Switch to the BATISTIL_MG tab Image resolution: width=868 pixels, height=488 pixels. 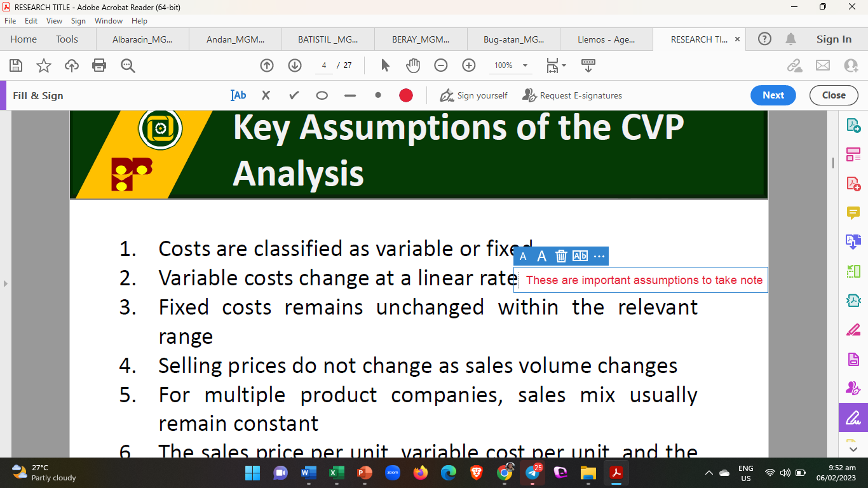(x=328, y=39)
